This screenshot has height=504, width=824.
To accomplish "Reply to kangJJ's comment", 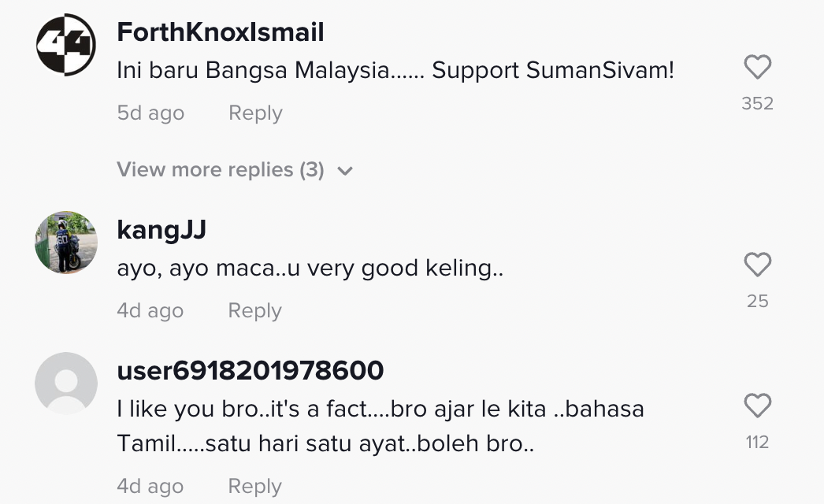I will coord(255,310).
